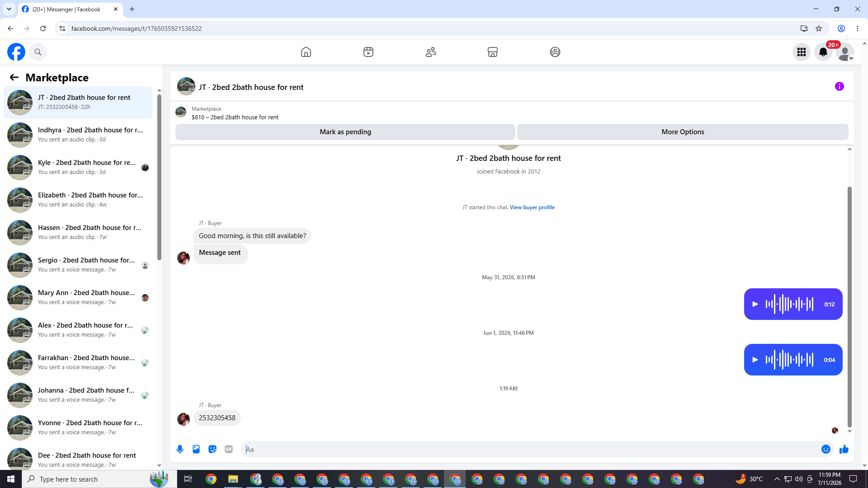Open the Chrome tab search dropdown
The height and width of the screenshot is (488, 868).
pyautogui.click(x=9, y=9)
